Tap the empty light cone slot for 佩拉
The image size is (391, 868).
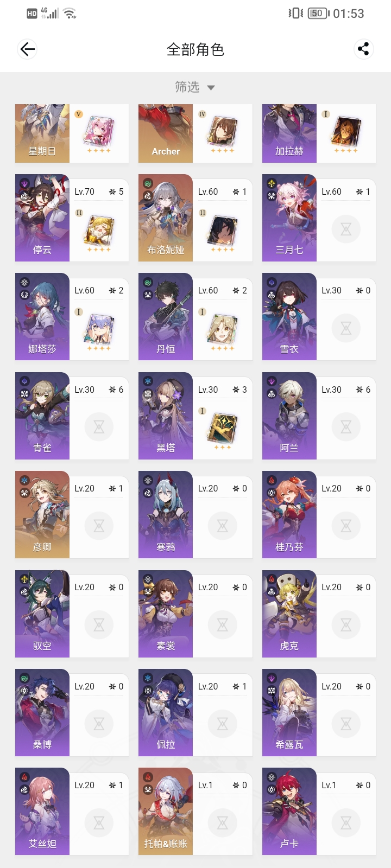222,724
